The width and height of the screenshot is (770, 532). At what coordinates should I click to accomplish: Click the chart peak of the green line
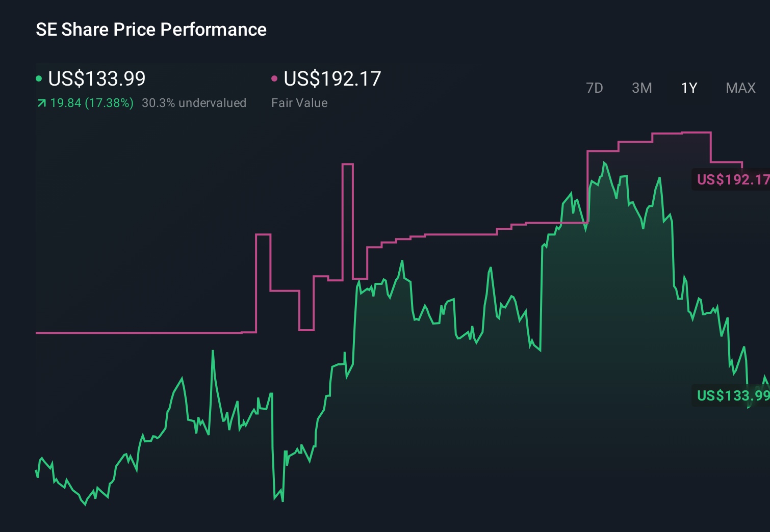pyautogui.click(x=605, y=163)
